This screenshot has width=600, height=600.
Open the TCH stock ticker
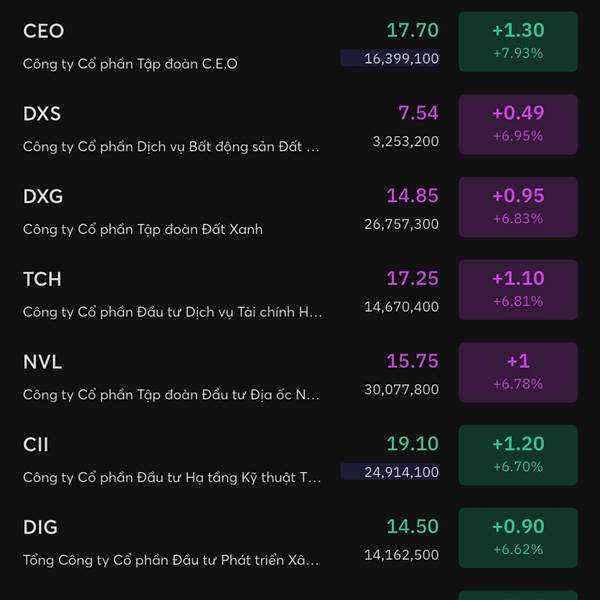pos(41,279)
